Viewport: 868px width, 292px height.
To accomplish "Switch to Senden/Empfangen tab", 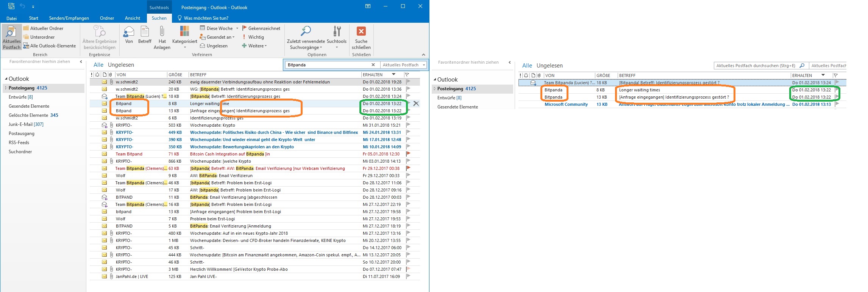I will click(69, 18).
